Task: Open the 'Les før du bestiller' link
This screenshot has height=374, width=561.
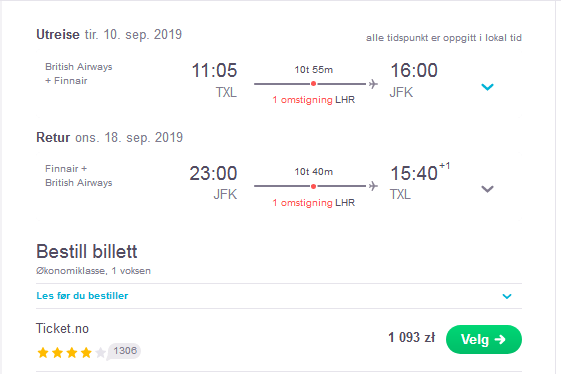Action: point(82,296)
